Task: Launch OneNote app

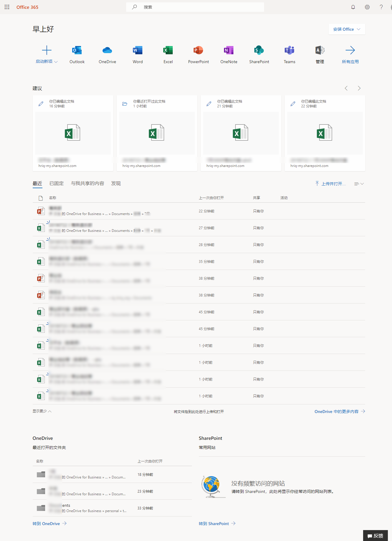Action: (229, 55)
